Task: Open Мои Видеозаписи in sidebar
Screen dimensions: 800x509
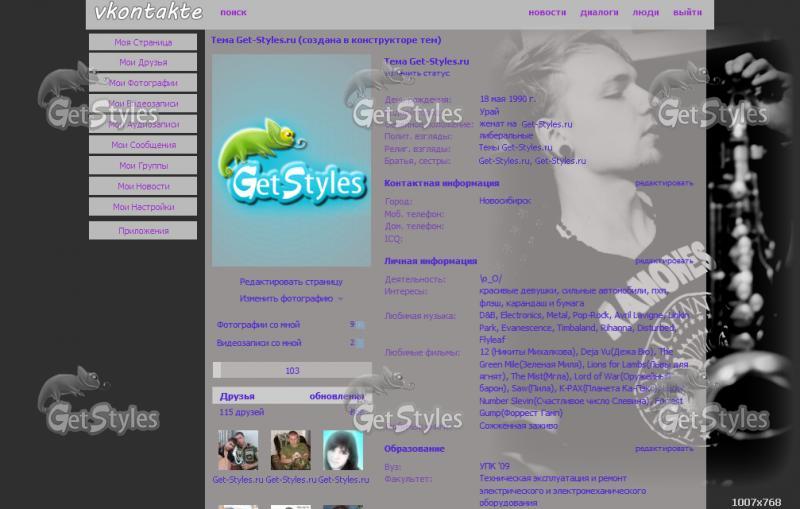Action: (143, 104)
